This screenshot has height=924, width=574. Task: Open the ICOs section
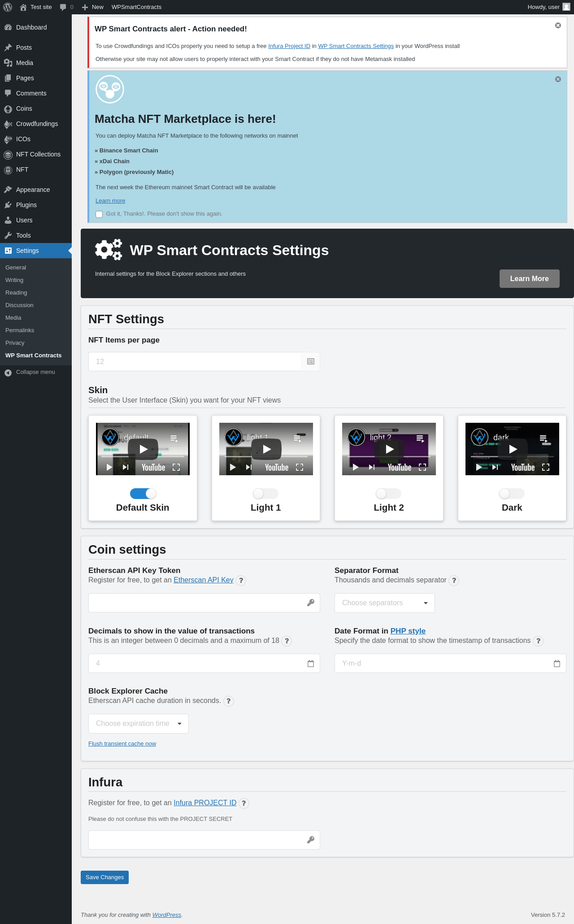[x=36, y=139]
